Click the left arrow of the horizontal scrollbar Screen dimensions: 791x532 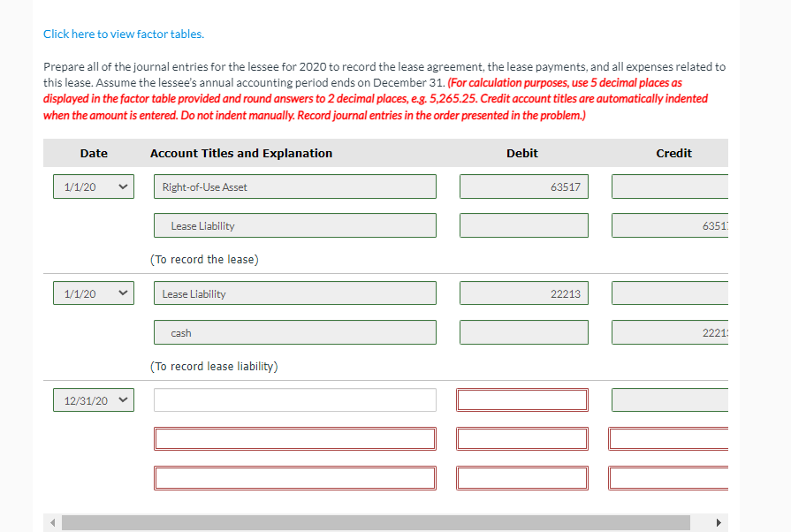pyautogui.click(x=50, y=523)
